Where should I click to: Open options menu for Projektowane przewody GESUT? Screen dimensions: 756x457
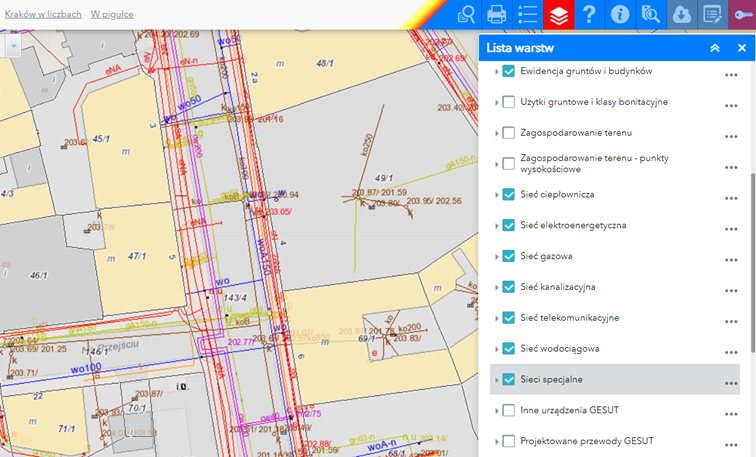coord(731,444)
